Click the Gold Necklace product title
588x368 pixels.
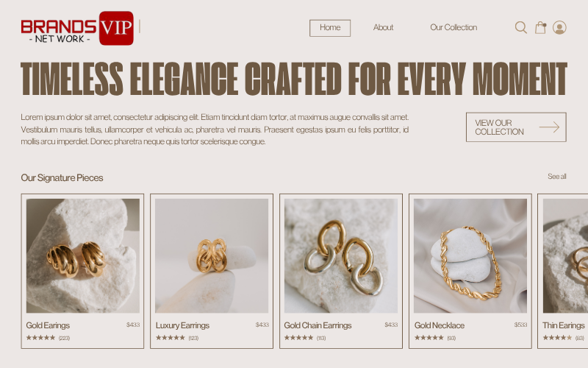click(440, 325)
